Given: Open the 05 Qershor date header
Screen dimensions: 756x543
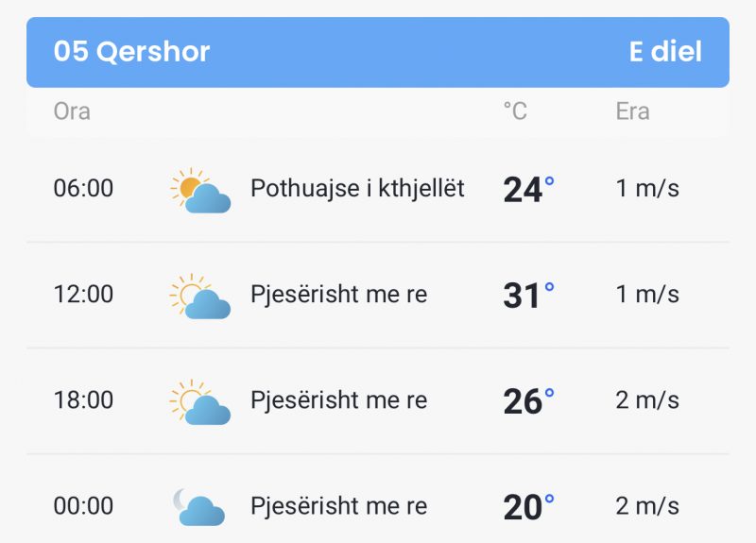Looking at the screenshot, I should click(131, 51).
